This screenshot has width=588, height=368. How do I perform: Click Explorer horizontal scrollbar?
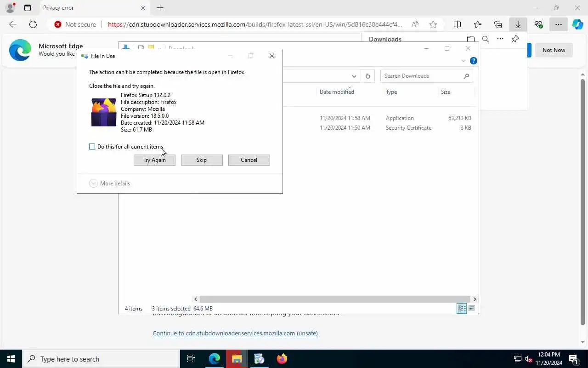pyautogui.click(x=334, y=299)
